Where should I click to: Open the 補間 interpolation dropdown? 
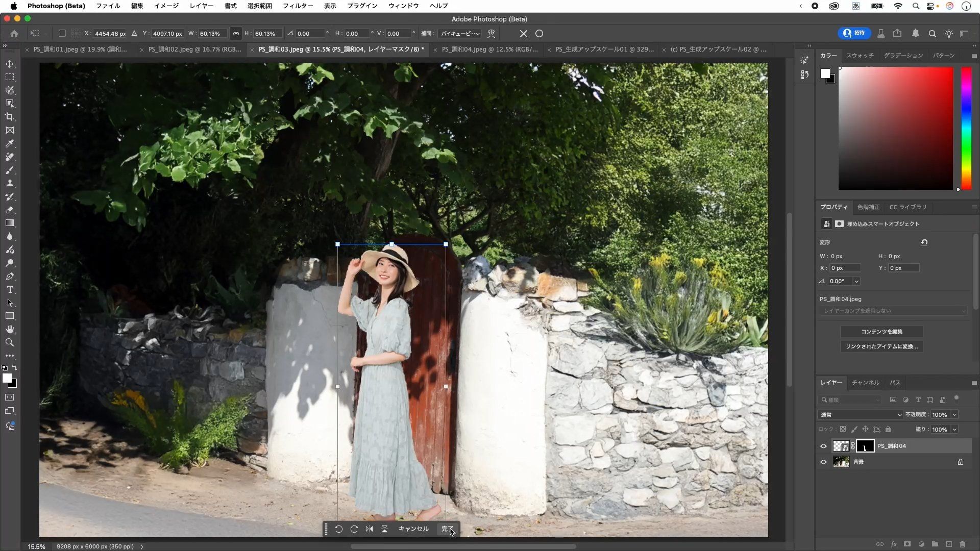[x=459, y=34]
